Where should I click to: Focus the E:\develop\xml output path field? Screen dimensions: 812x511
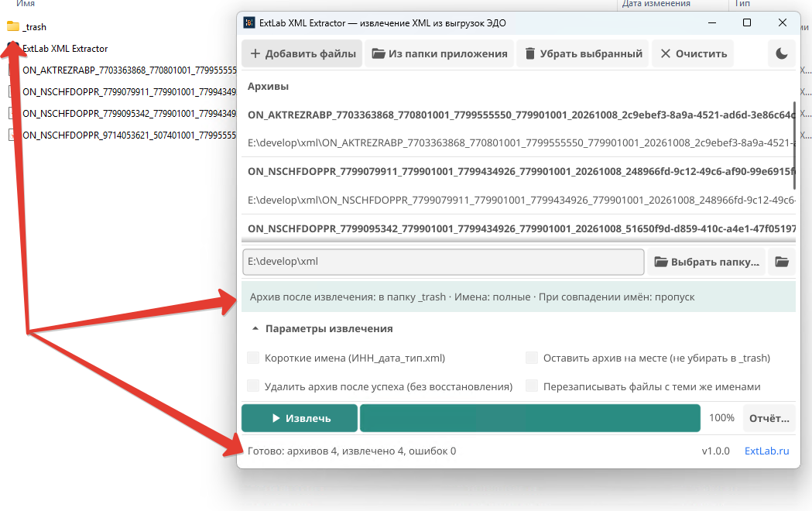[444, 262]
